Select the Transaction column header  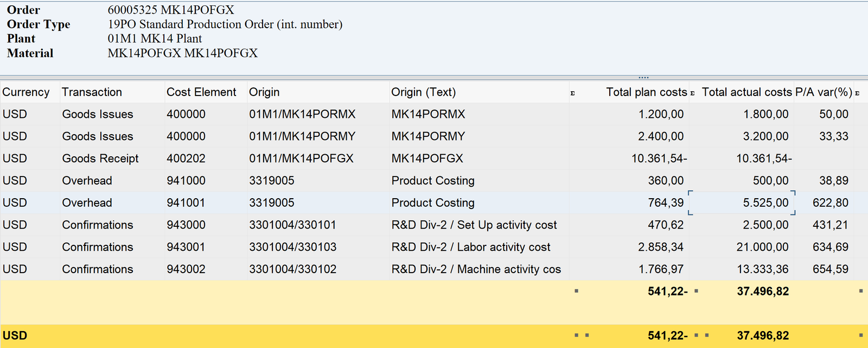tap(92, 92)
